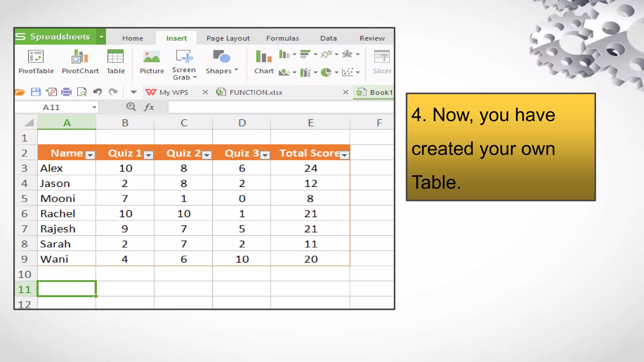Screen dimensions: 644x362
Task: Select Sarah's Total Score cell 11
Action: click(x=310, y=244)
